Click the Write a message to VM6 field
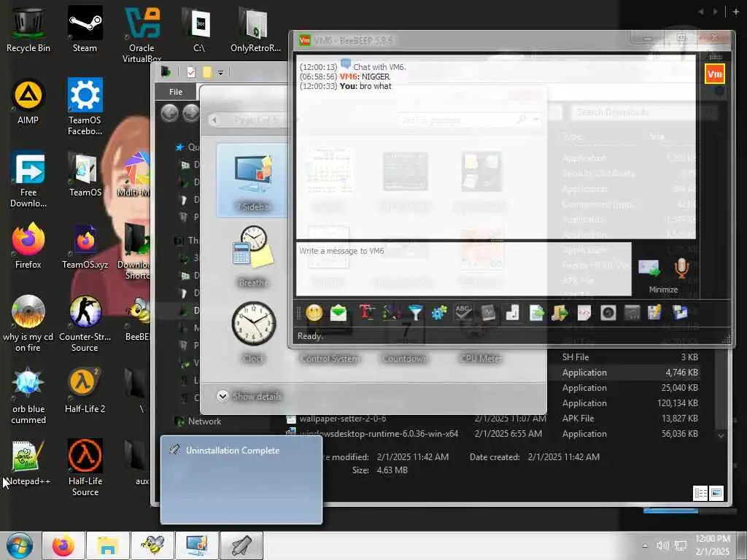Viewport: 747px width, 560px height. click(x=463, y=269)
